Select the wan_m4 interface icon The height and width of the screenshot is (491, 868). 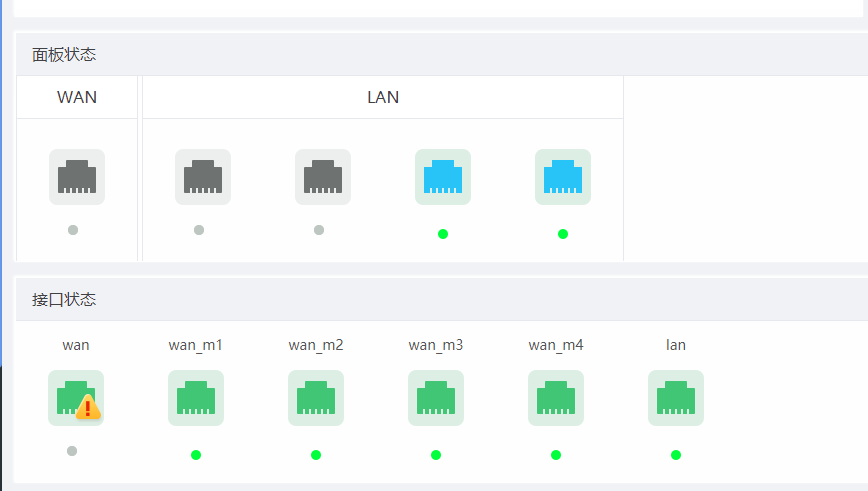555,398
